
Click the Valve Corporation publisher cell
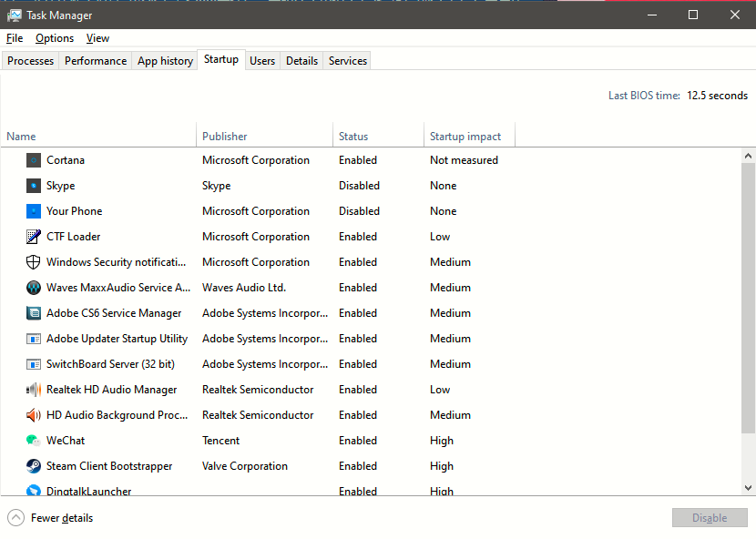(x=245, y=466)
